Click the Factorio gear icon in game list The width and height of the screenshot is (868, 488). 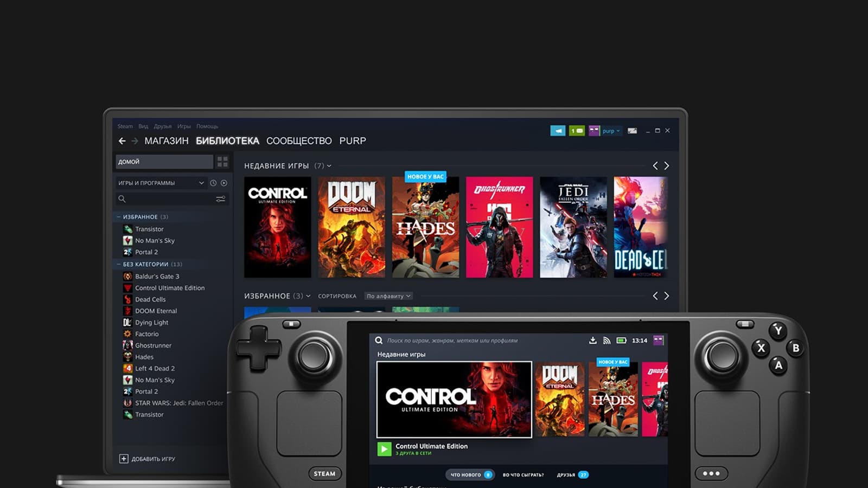click(127, 334)
